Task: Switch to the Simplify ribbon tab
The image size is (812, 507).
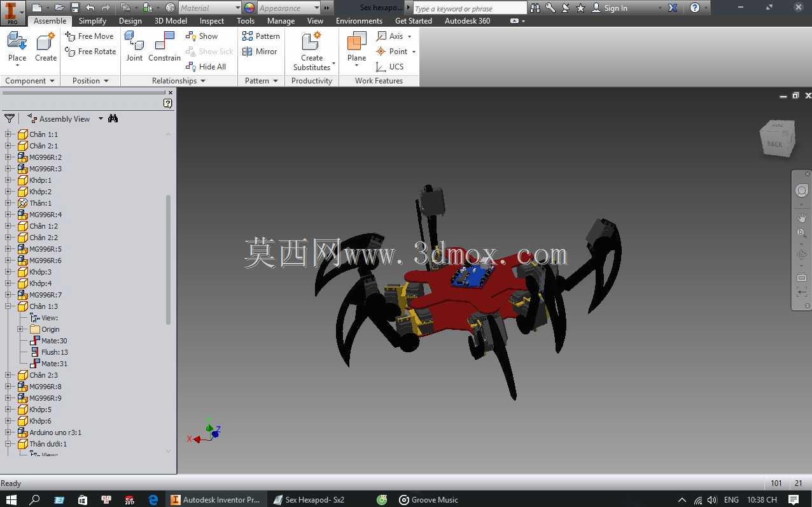Action: [92, 21]
